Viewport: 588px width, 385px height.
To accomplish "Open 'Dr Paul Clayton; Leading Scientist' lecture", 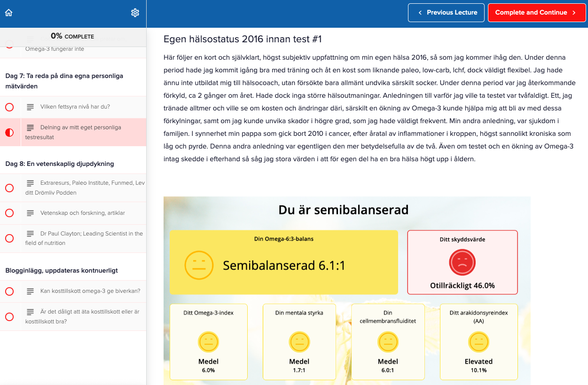I will (73, 238).
